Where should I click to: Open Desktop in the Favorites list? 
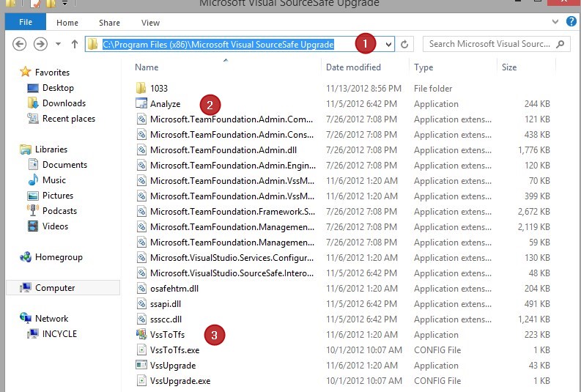[58, 88]
